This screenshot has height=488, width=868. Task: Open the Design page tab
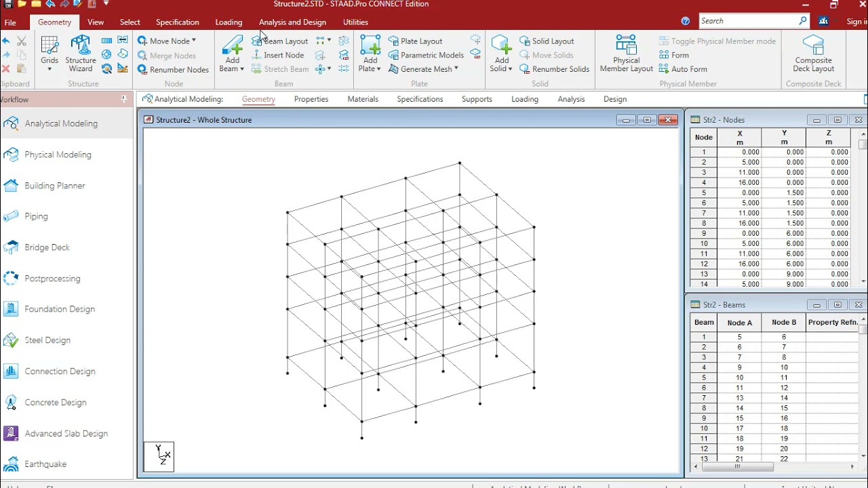coord(615,99)
